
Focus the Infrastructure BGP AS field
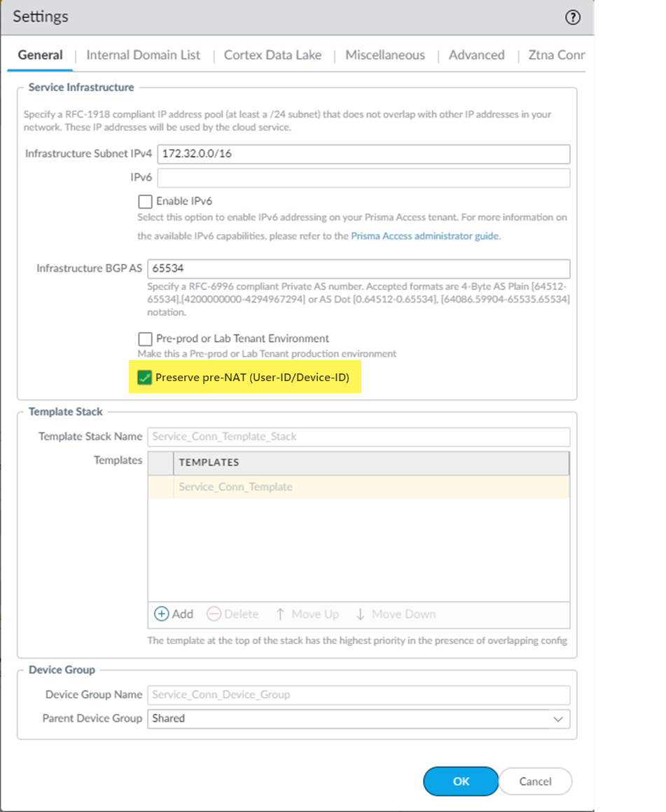coord(359,268)
